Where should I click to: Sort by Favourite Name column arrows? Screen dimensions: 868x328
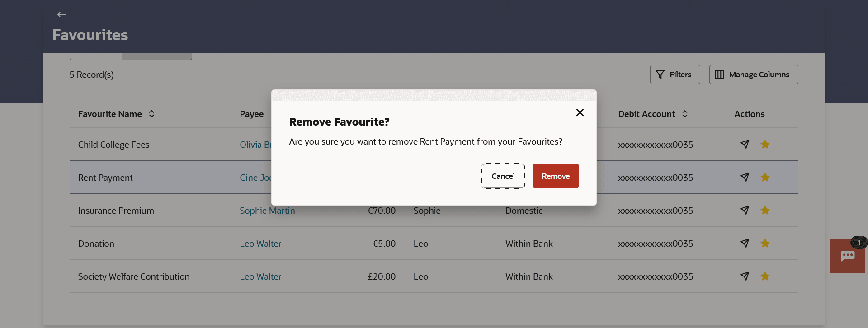point(152,114)
